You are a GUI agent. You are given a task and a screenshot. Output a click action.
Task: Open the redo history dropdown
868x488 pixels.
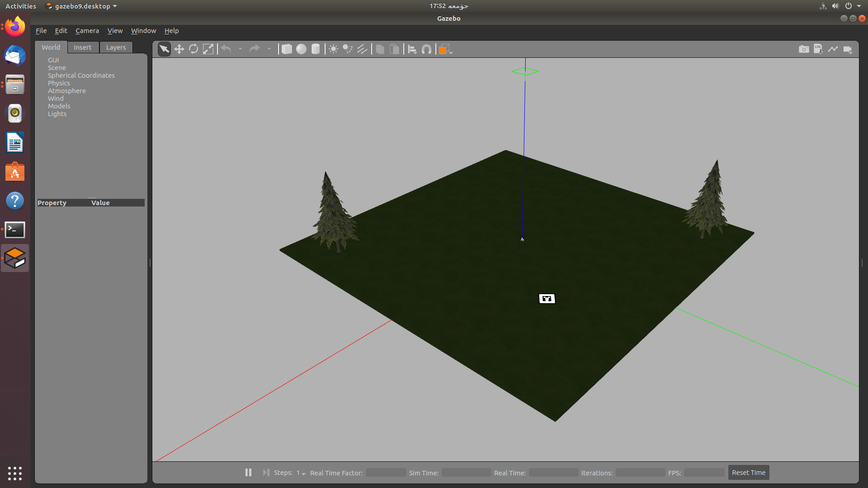pos(269,49)
